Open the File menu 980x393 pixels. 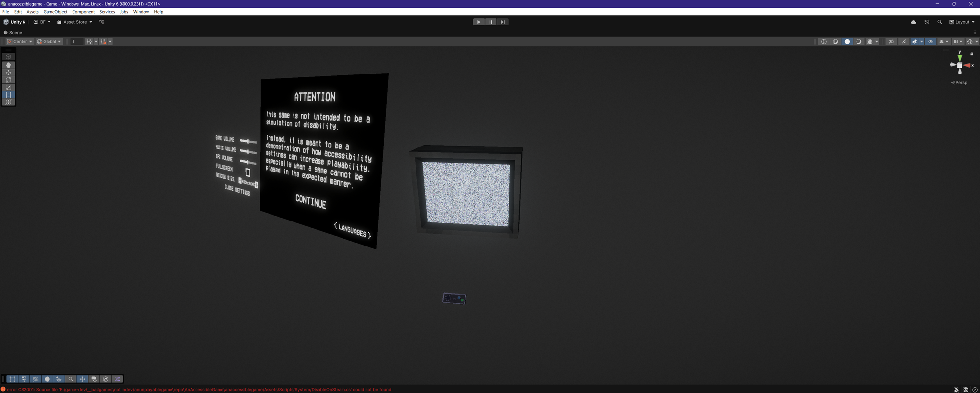[6, 12]
